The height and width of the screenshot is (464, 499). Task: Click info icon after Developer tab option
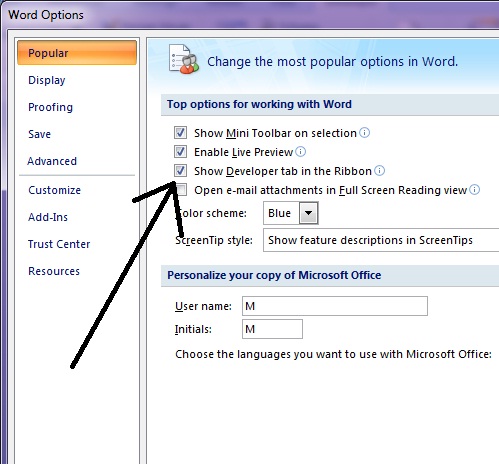click(379, 171)
